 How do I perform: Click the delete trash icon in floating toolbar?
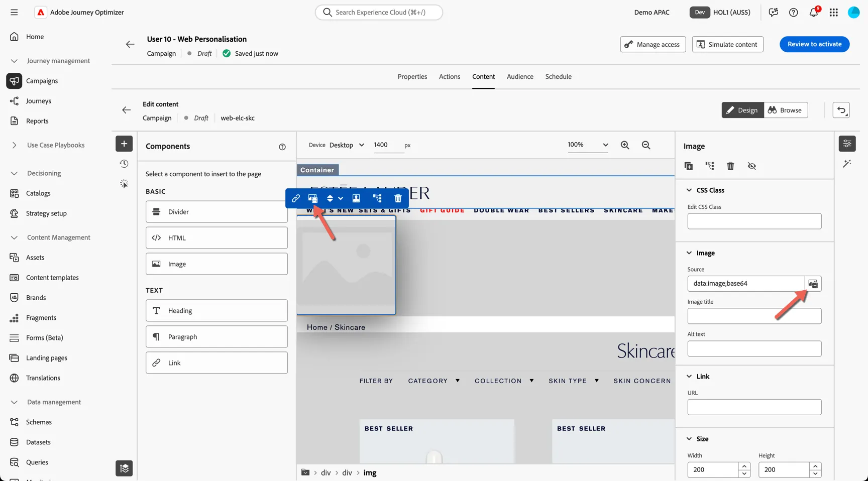point(398,198)
